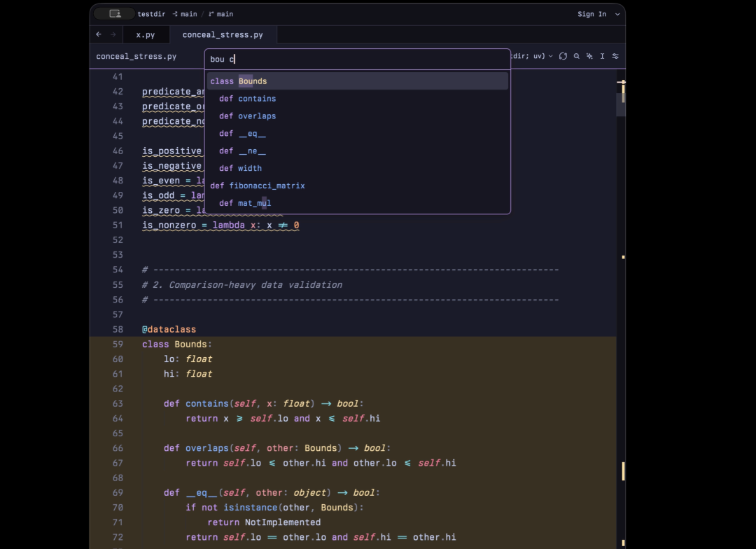Open the screen-share collaboration icon
The image size is (756, 549).
coord(115,14)
